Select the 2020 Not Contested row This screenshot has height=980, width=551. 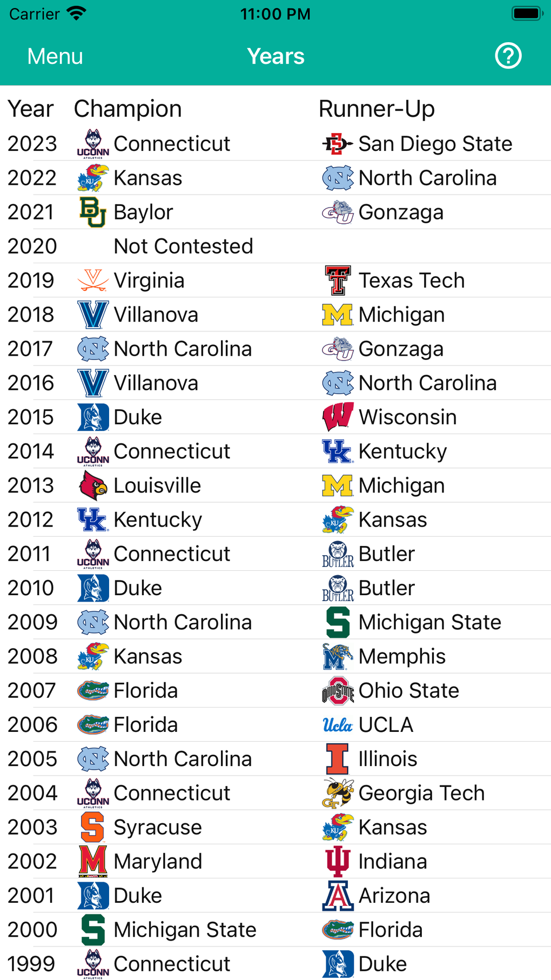tap(184, 246)
